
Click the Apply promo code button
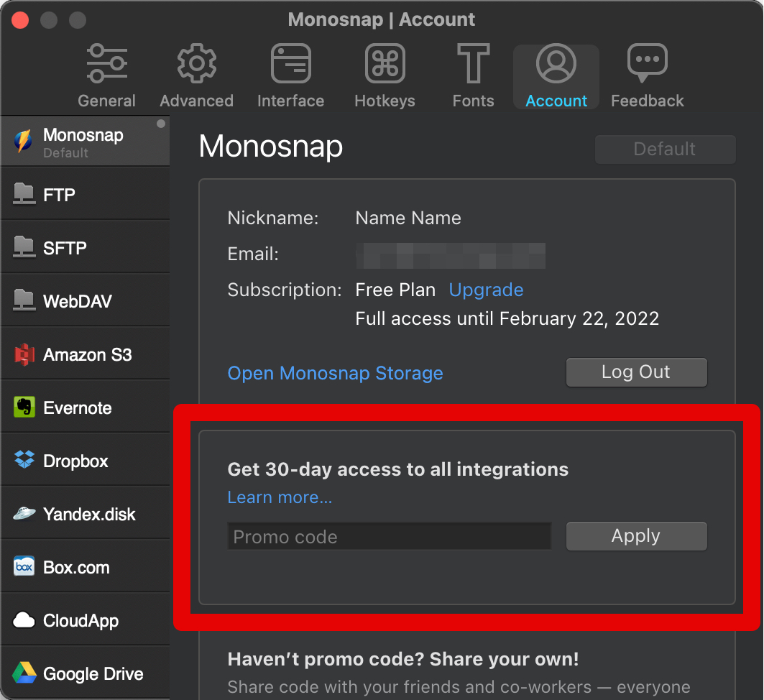[636, 536]
